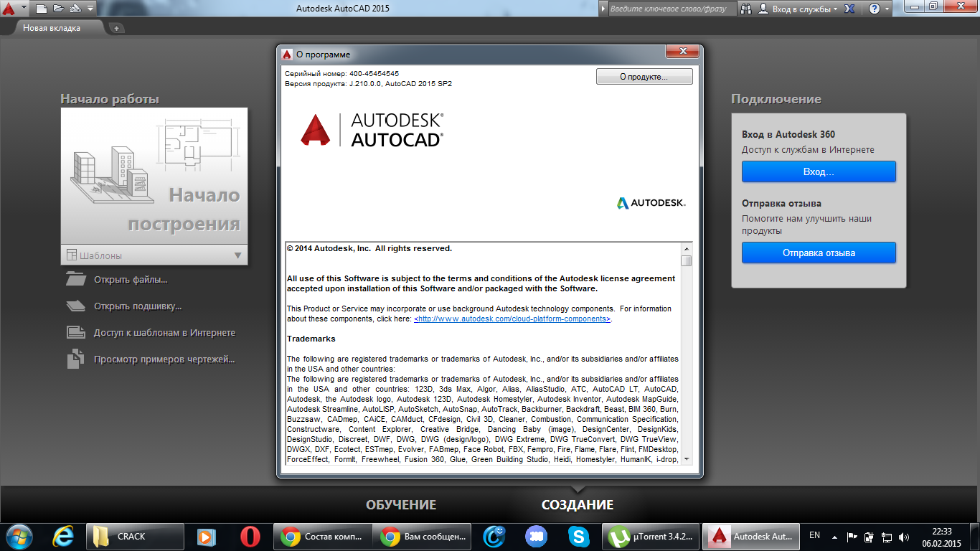Click the Trademarks heading in license text
Image resolution: width=980 pixels, height=551 pixels.
[311, 339]
